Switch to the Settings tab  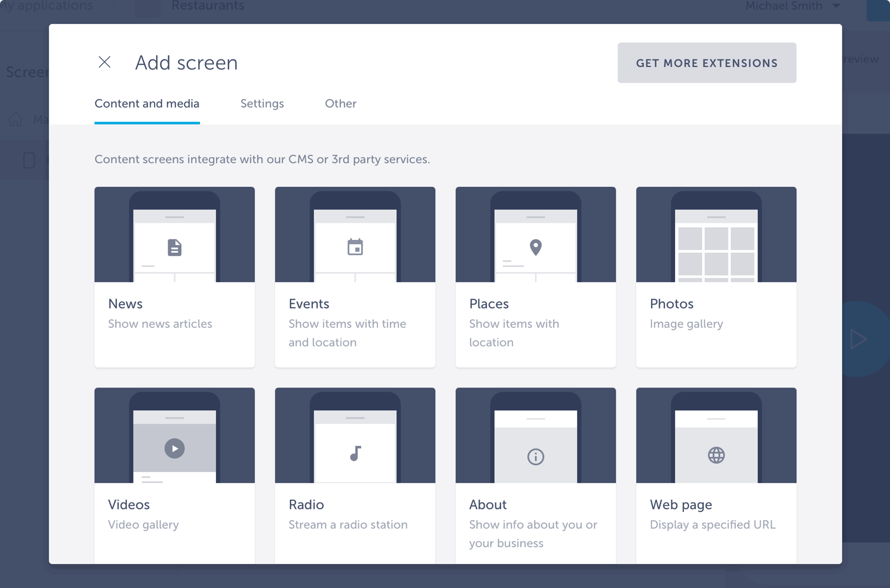tap(262, 104)
